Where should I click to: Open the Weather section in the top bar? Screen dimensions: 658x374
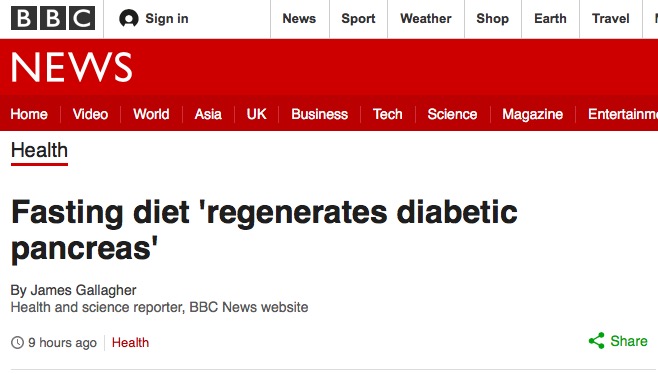coord(426,18)
